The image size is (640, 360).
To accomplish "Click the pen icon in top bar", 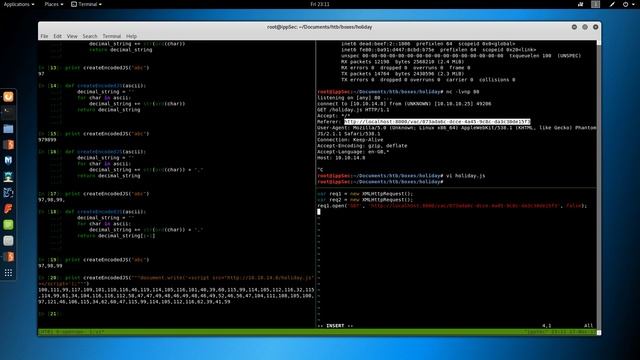I will 612,4.
